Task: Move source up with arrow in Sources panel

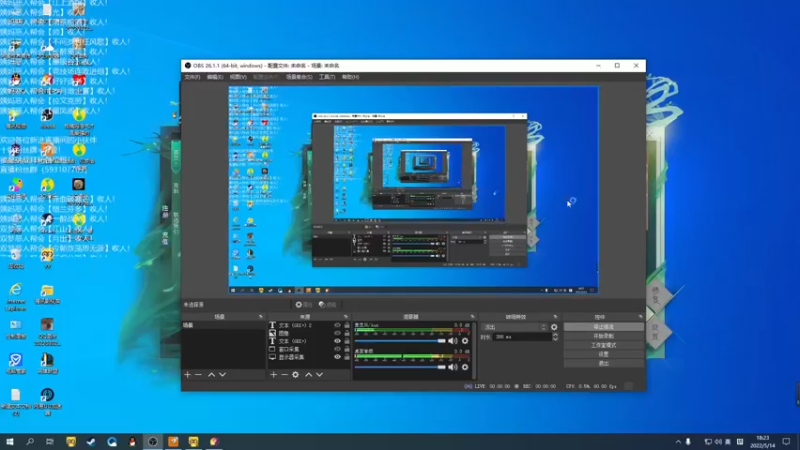Action: (309, 374)
